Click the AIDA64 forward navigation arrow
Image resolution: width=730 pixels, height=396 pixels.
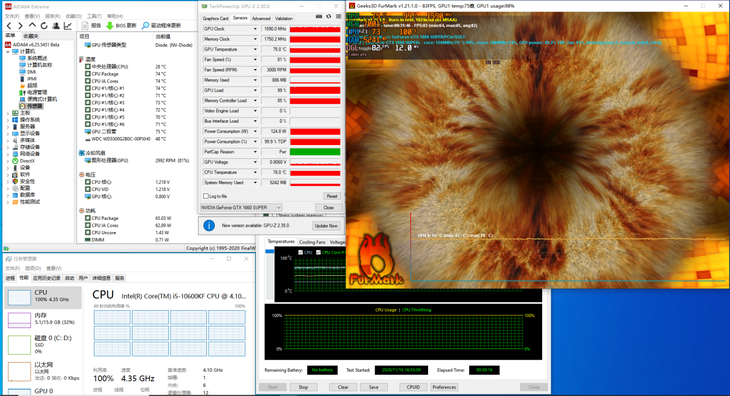tap(20, 26)
